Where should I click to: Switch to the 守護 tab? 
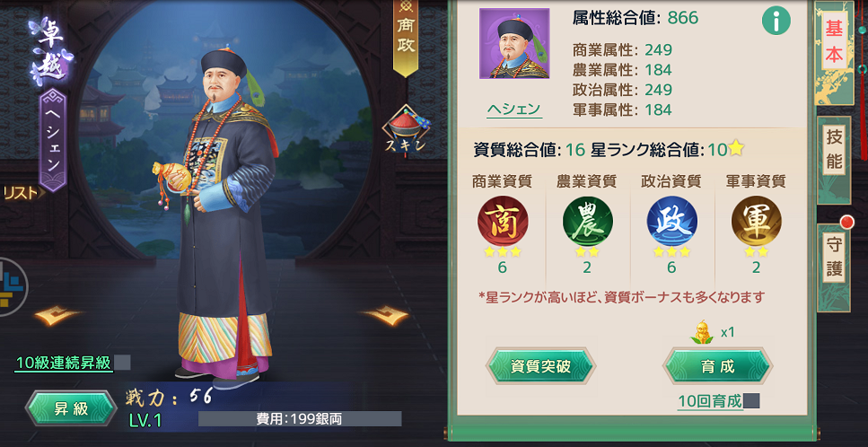[834, 258]
